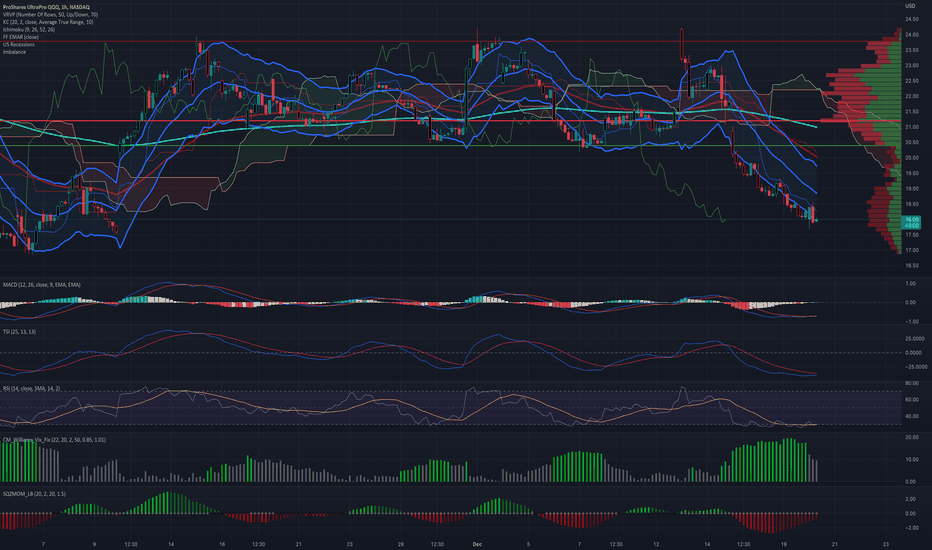
Task: Click the RSI scale value 80.00
Action: tap(912, 384)
